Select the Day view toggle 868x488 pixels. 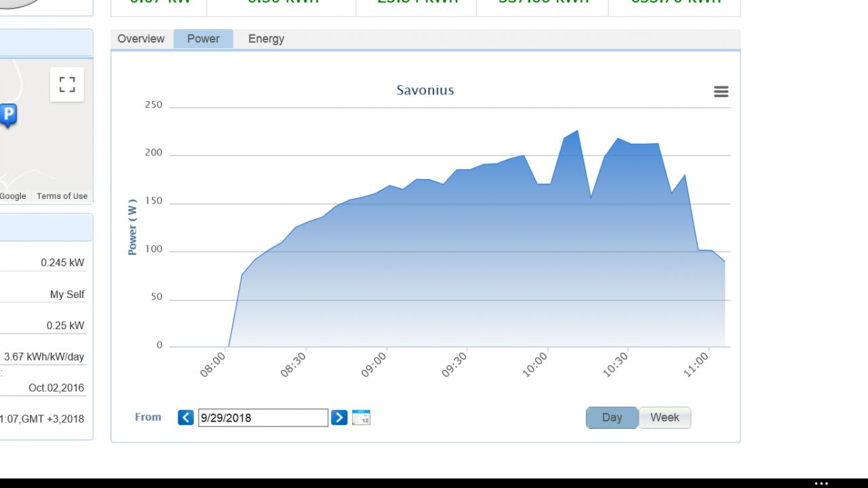tap(612, 417)
